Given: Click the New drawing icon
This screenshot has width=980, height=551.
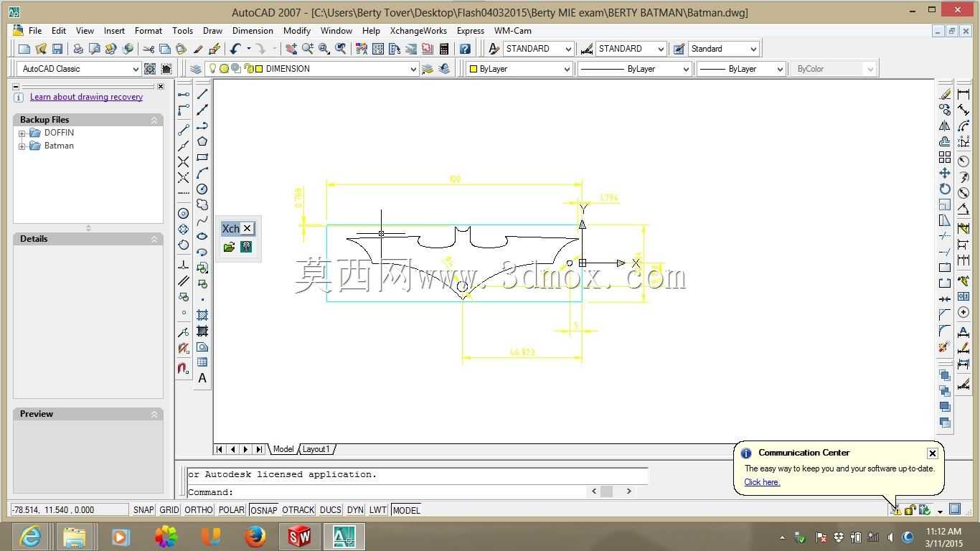Looking at the screenshot, I should tap(24, 49).
